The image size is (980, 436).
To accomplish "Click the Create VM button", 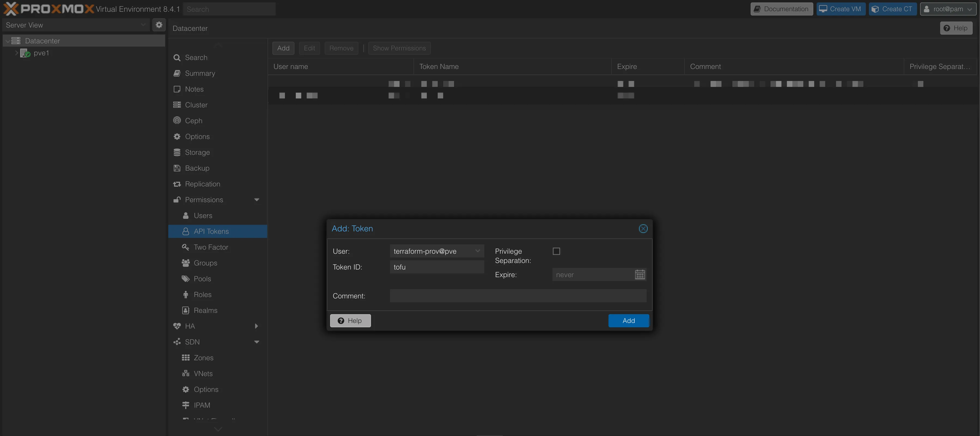I will (841, 9).
